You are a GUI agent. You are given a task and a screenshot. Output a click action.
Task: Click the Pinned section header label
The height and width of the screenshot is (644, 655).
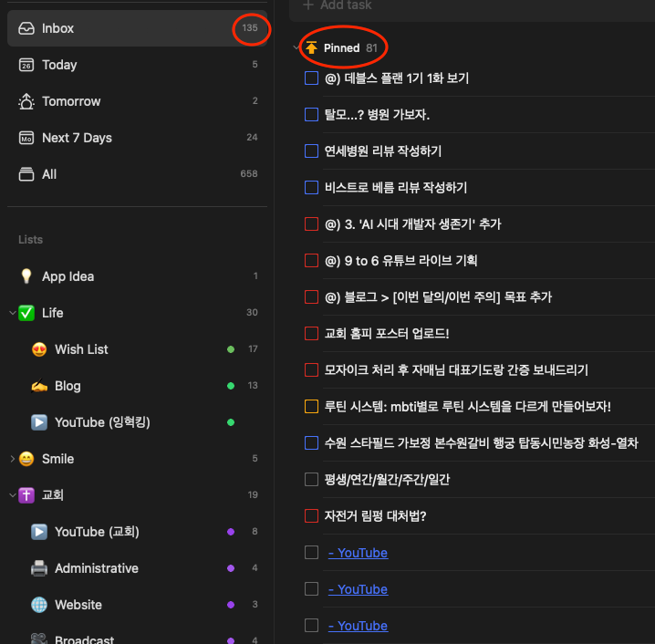[342, 47]
